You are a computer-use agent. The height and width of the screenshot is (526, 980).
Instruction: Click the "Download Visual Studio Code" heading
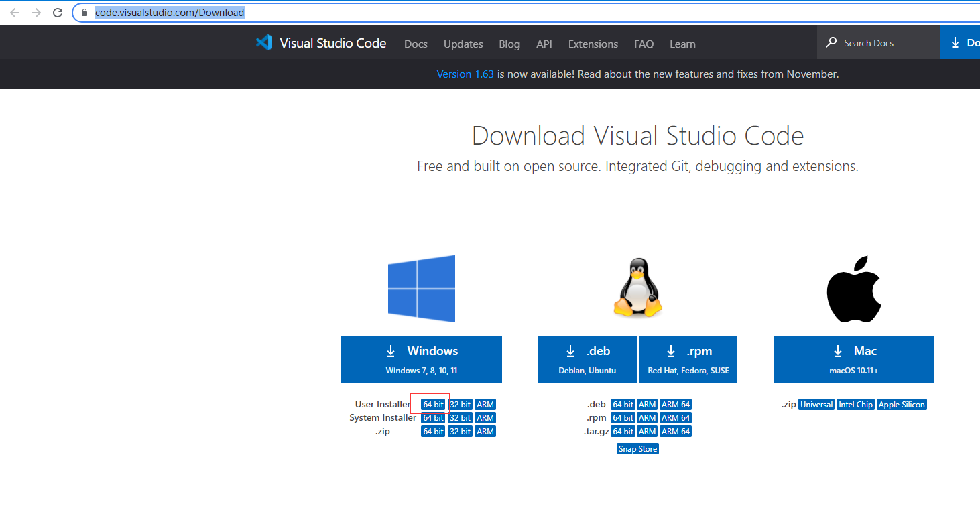pyautogui.click(x=637, y=136)
